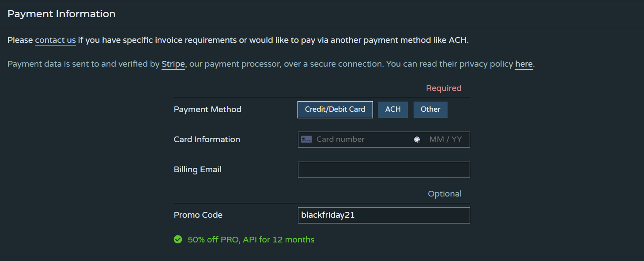This screenshot has height=261, width=644.
Task: Open the contact us link
Action: (56, 40)
